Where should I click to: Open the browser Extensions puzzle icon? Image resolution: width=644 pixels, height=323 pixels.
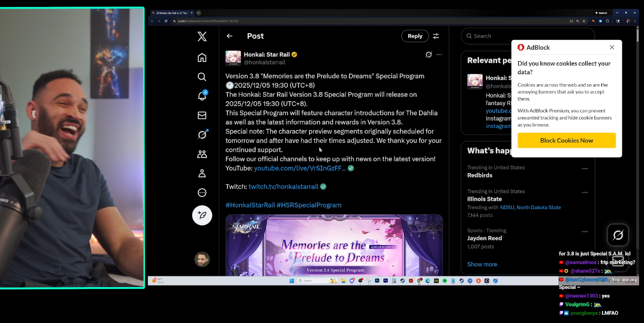coord(608,21)
